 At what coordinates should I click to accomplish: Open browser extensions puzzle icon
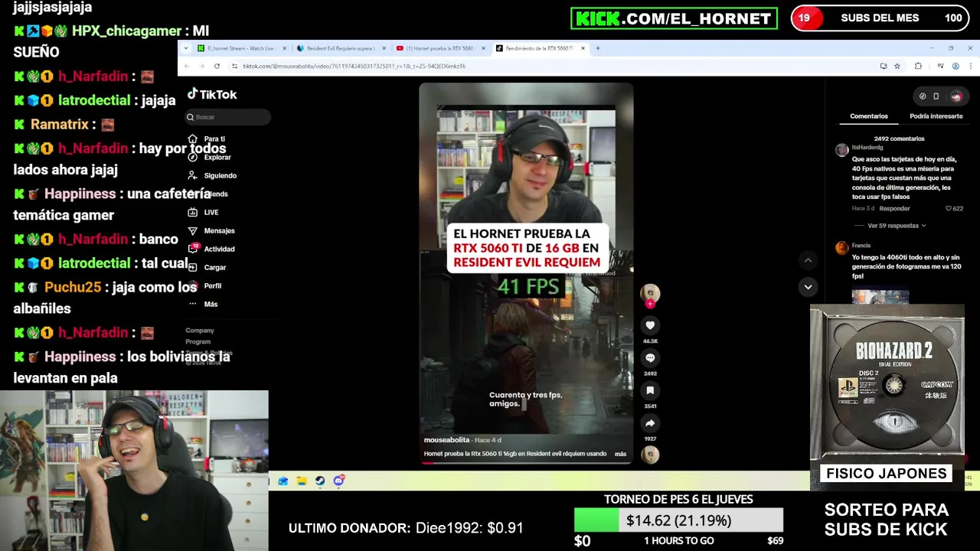(918, 66)
